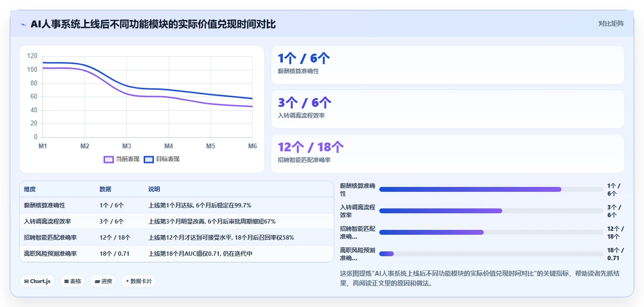Click the lightning icon beside the title
Image resolution: width=644 pixels, height=307 pixels.
pos(23,24)
